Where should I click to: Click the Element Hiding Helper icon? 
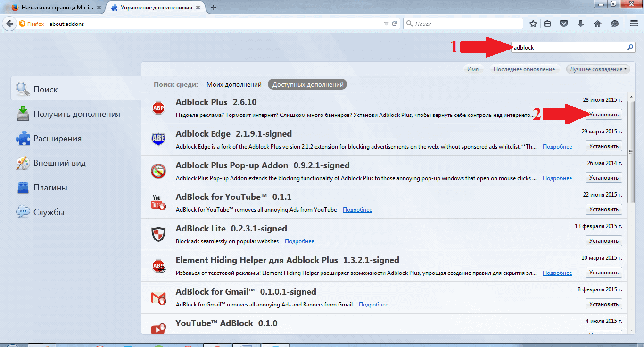[158, 266]
